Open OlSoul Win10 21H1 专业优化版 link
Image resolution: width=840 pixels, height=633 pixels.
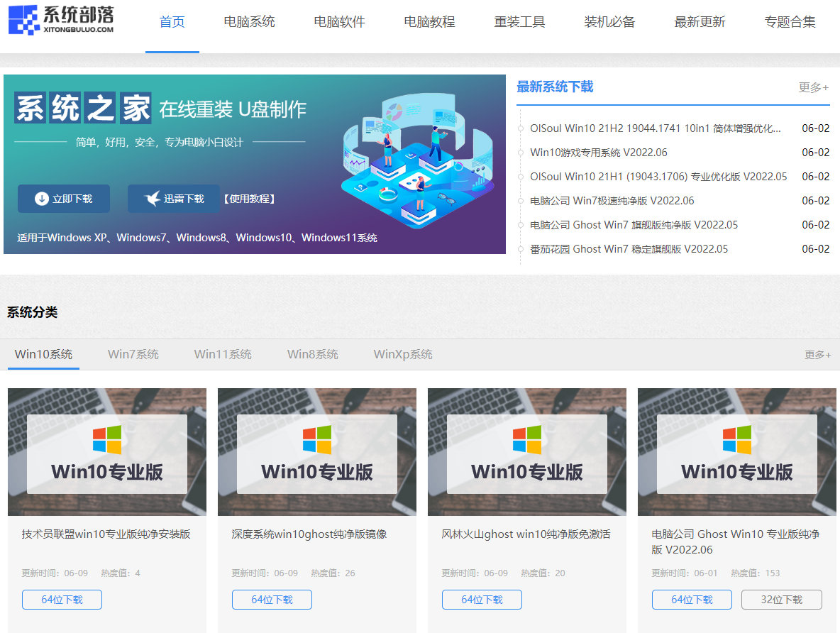[x=658, y=176]
